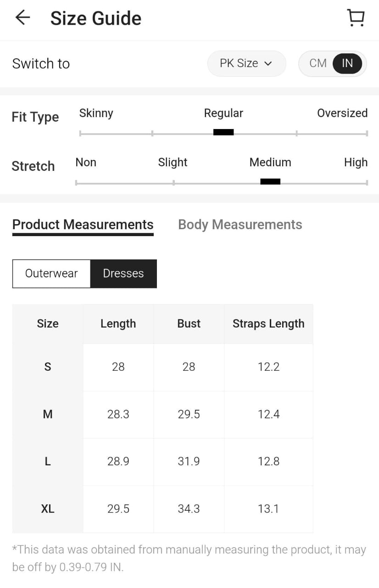Click the PK Size chevron arrow
This screenshot has width=379, height=588.
click(268, 64)
